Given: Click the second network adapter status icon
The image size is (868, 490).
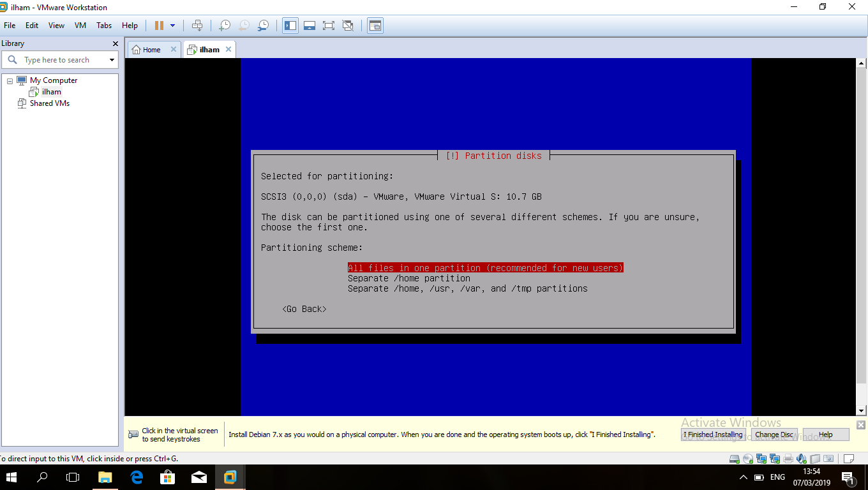Looking at the screenshot, I should (x=775, y=458).
